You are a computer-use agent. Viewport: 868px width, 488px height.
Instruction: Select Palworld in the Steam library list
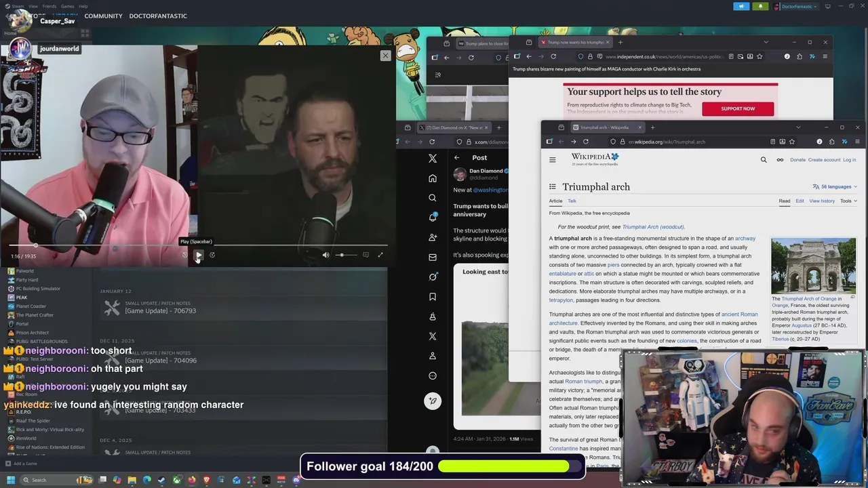click(25, 271)
